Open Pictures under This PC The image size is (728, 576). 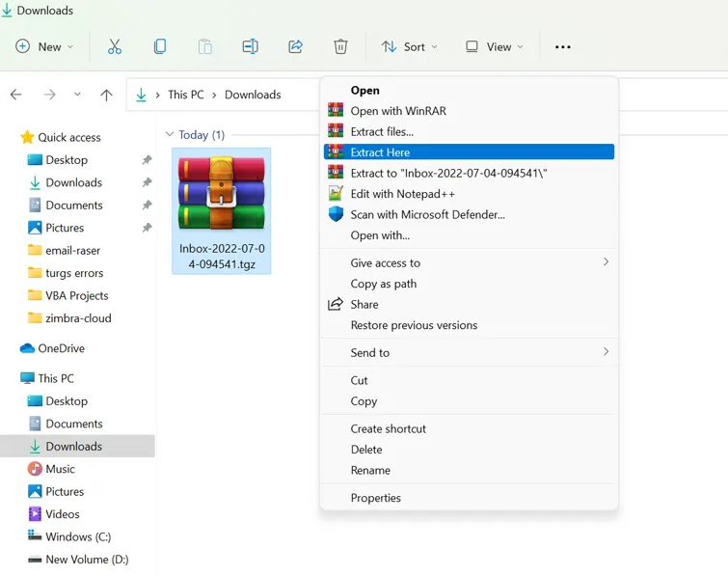(56, 491)
